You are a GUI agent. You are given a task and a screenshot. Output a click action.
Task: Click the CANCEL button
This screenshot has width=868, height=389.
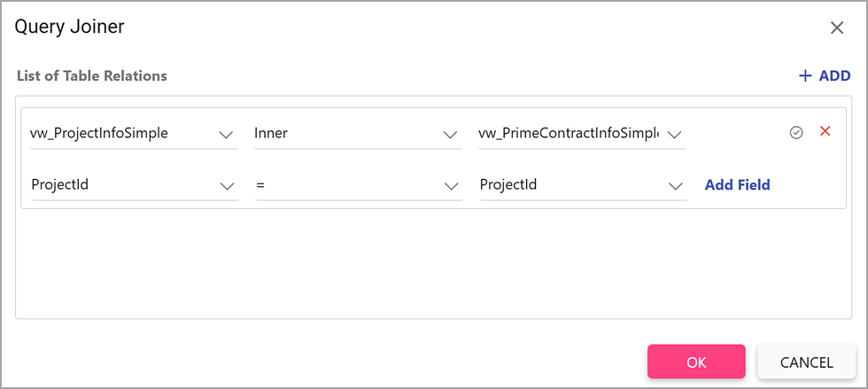(x=807, y=362)
